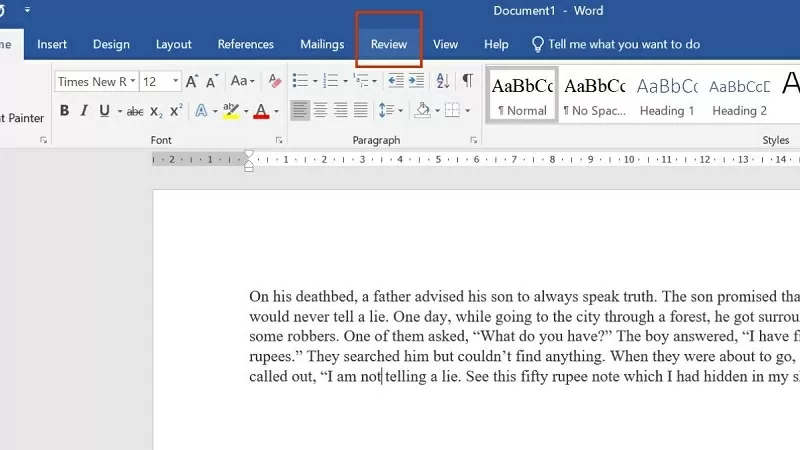Viewport: 800px width, 450px height.
Task: Switch to the Review tab
Action: pyautogui.click(x=389, y=44)
